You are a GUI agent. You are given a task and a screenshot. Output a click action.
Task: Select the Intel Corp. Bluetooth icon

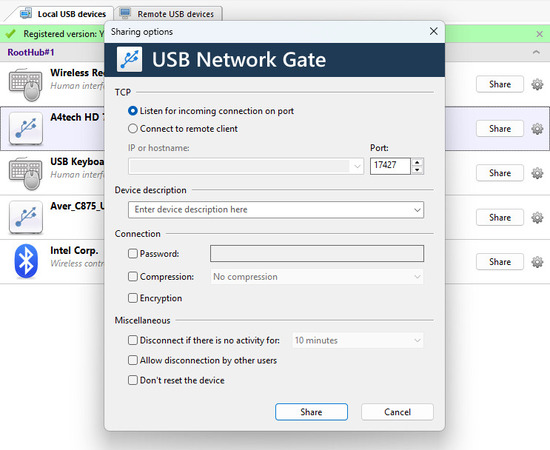click(x=26, y=261)
